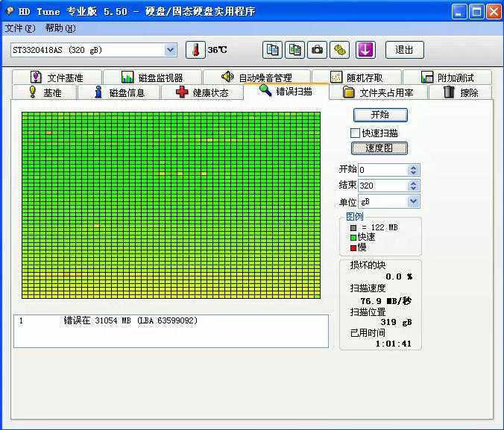Open the 文件(F) menu
The width and height of the screenshot is (504, 430).
20,28
